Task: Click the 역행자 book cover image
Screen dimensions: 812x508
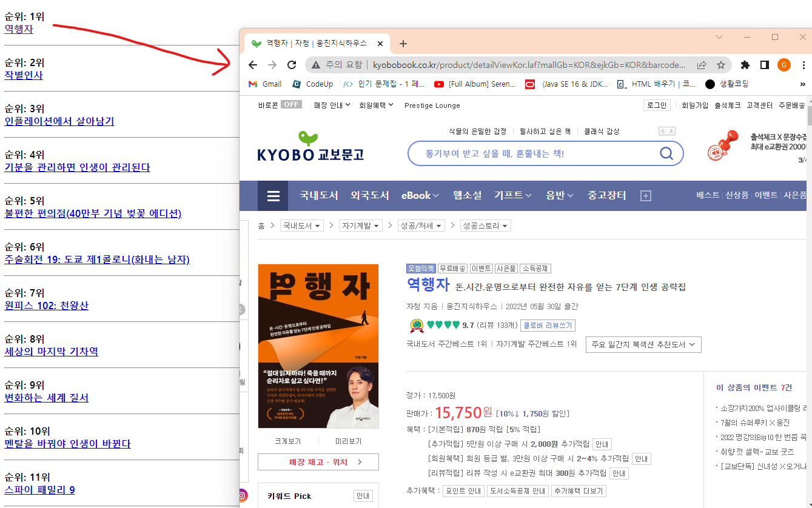Action: tap(318, 346)
